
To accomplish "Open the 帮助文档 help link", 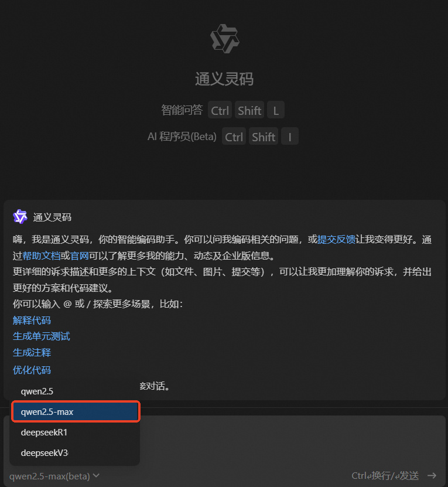I will point(42,256).
